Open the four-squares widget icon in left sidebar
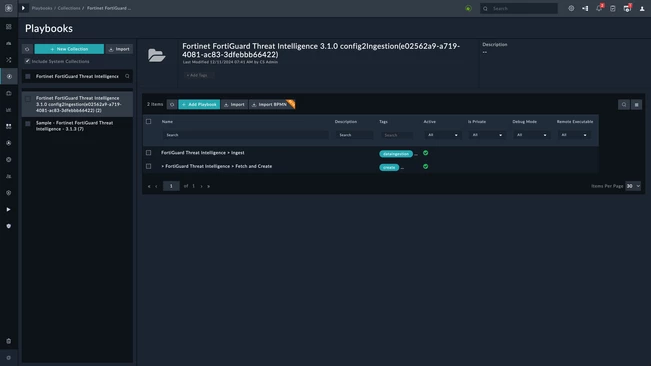Image resolution: width=651 pixels, height=366 pixels. (x=9, y=126)
